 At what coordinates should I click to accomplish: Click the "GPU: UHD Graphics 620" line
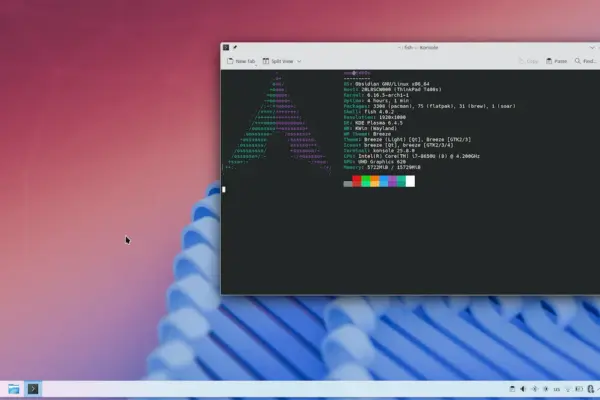(375, 162)
